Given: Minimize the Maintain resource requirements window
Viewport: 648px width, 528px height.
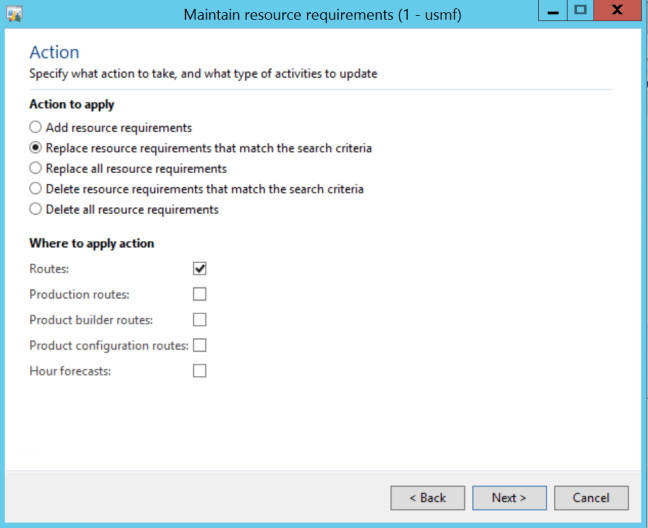Looking at the screenshot, I should click(553, 10).
